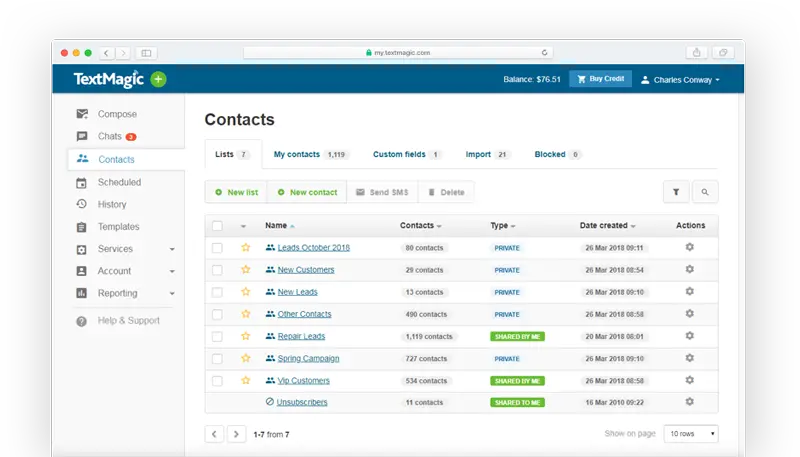The height and width of the screenshot is (457, 800).
Task: Check the Vip Customers row checkbox
Action: pos(217,381)
